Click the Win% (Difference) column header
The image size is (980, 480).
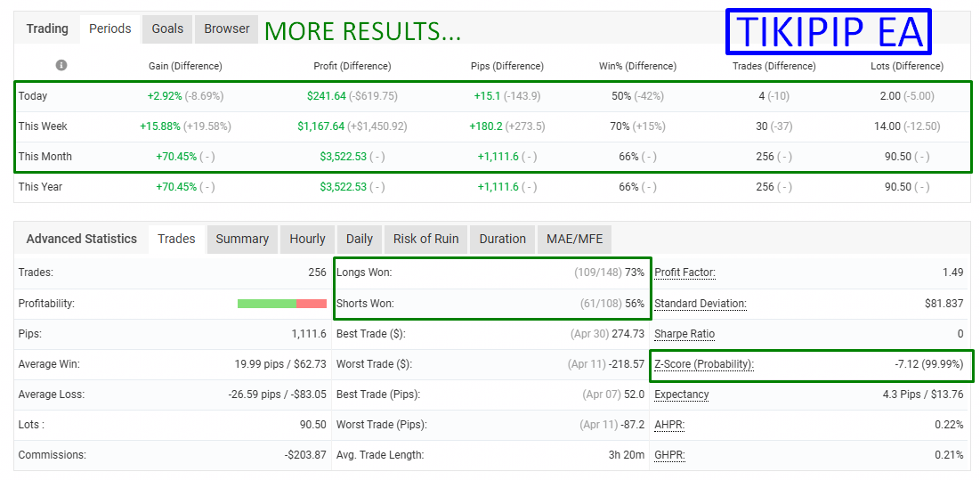(637, 66)
